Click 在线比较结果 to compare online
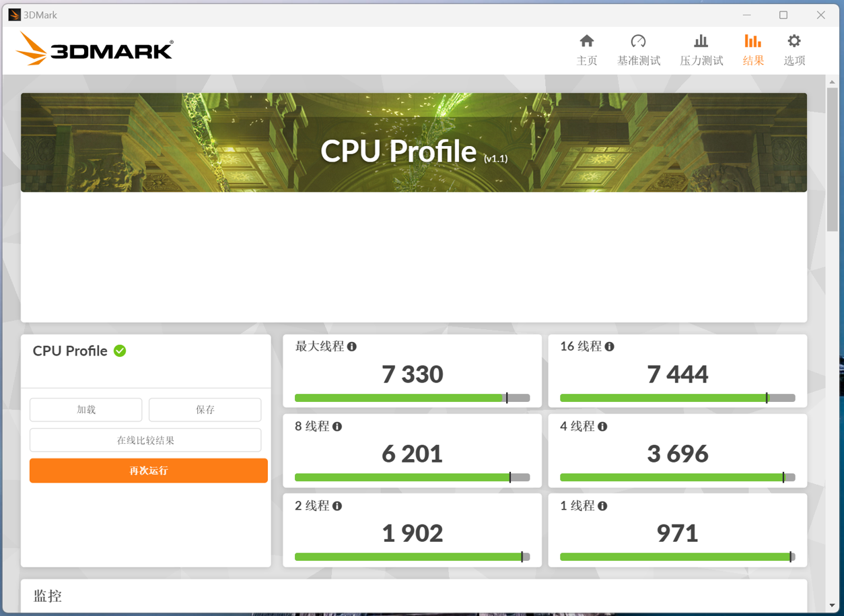The image size is (844, 616). pos(145,440)
